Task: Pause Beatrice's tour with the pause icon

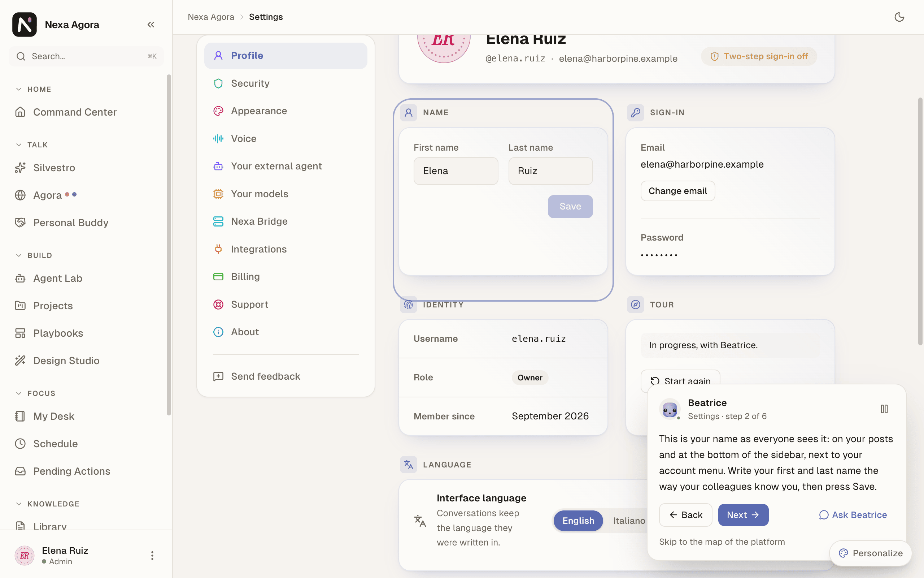Action: [x=884, y=409]
